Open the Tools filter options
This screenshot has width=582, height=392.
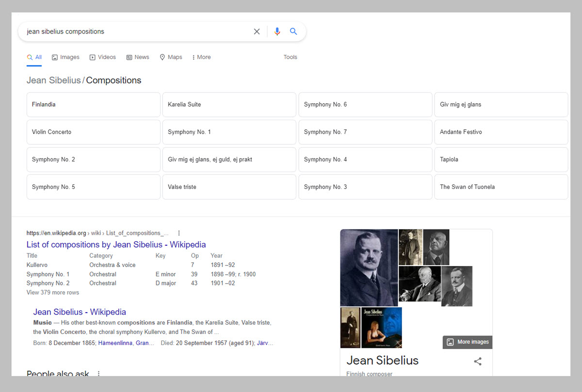[290, 57]
